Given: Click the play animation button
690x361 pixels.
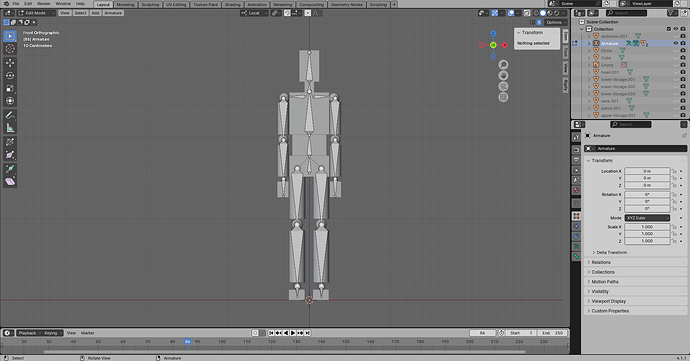Looking at the screenshot, I should point(293,333).
